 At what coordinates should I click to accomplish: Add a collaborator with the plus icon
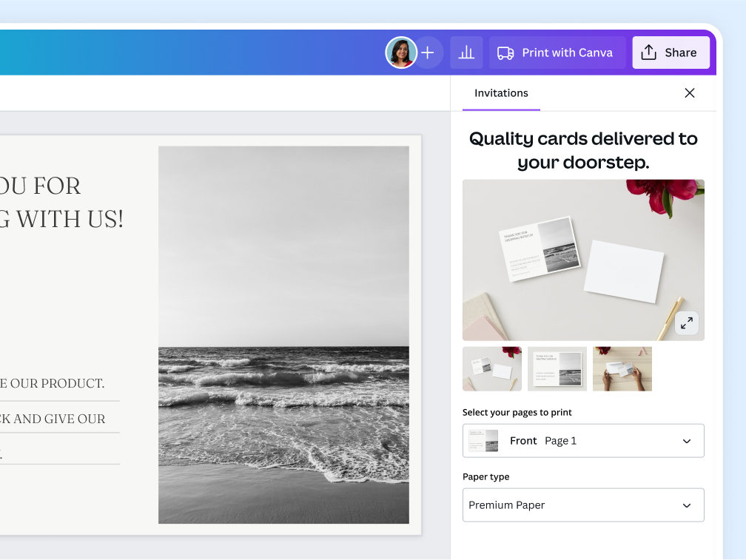click(x=428, y=53)
